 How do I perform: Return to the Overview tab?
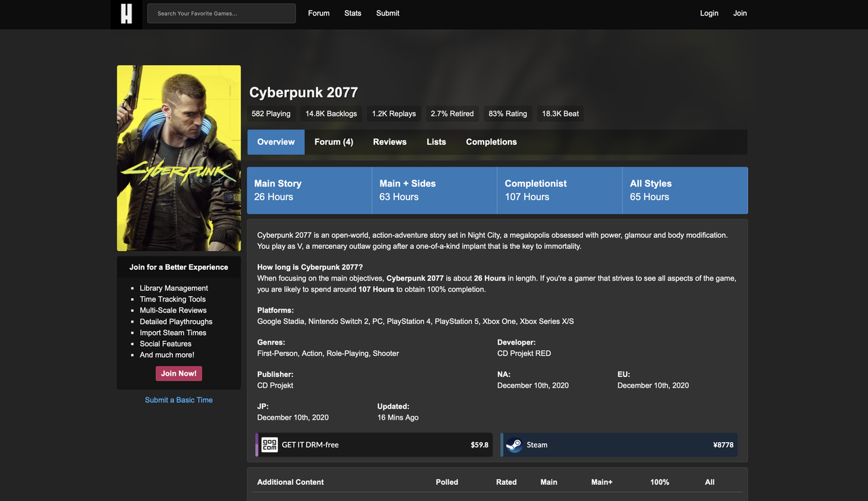[x=275, y=142]
